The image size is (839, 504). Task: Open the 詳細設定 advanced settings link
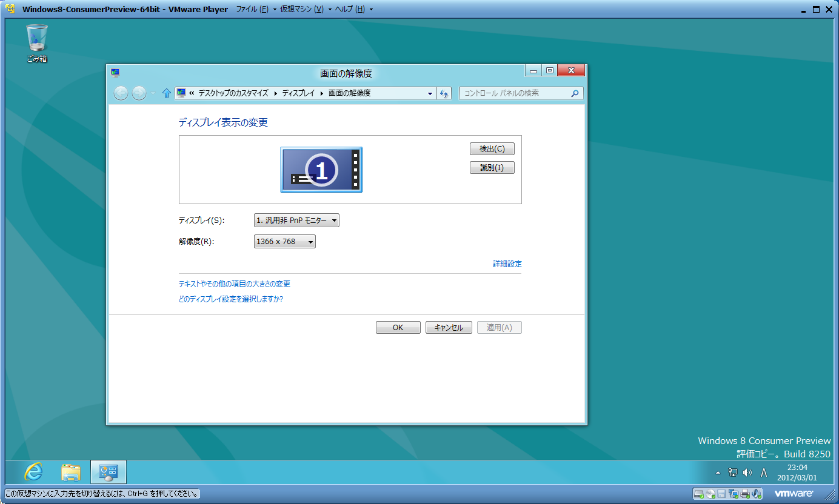click(507, 264)
